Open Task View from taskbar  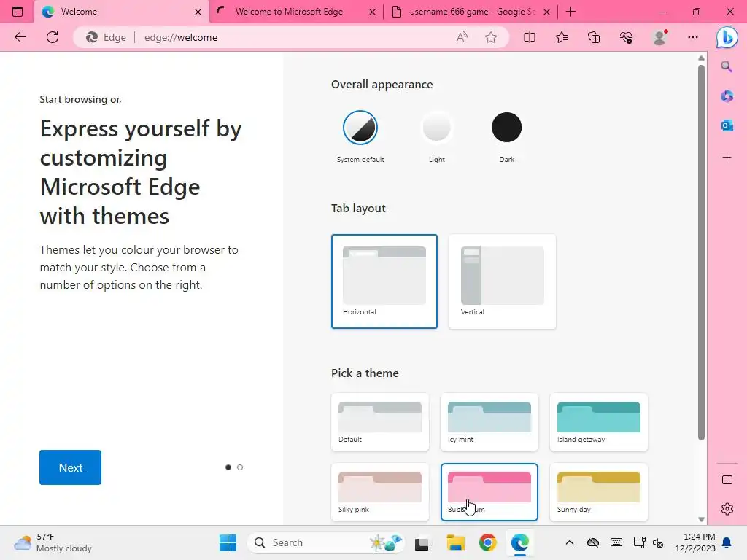(422, 542)
